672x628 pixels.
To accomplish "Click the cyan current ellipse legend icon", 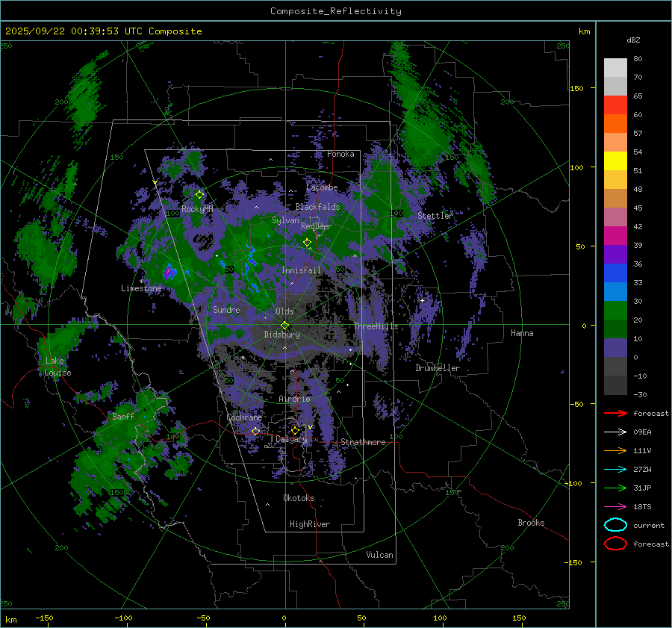I will coord(615,525).
